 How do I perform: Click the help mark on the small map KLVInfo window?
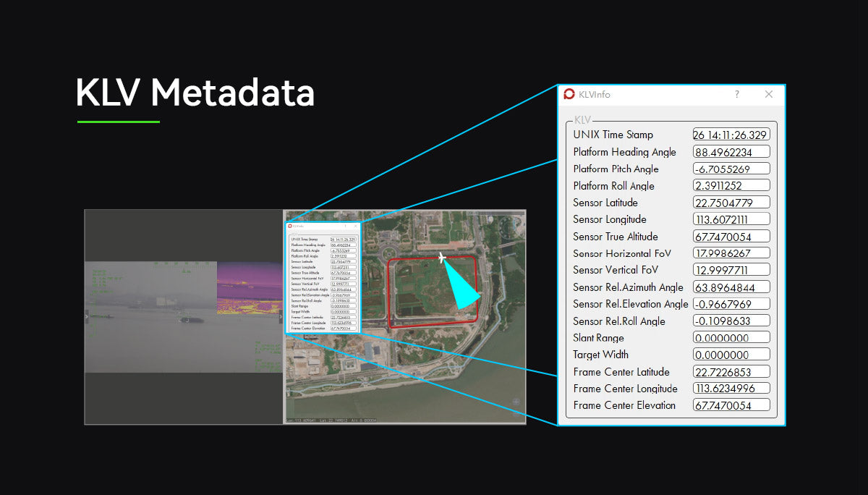click(x=345, y=225)
